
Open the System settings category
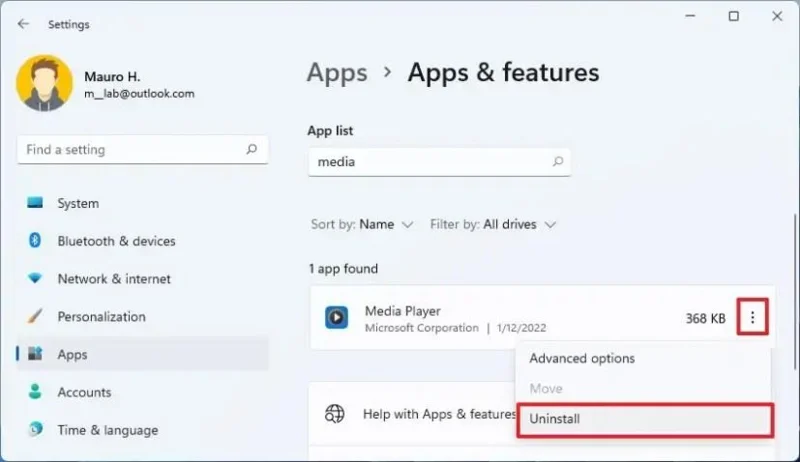coord(142,203)
